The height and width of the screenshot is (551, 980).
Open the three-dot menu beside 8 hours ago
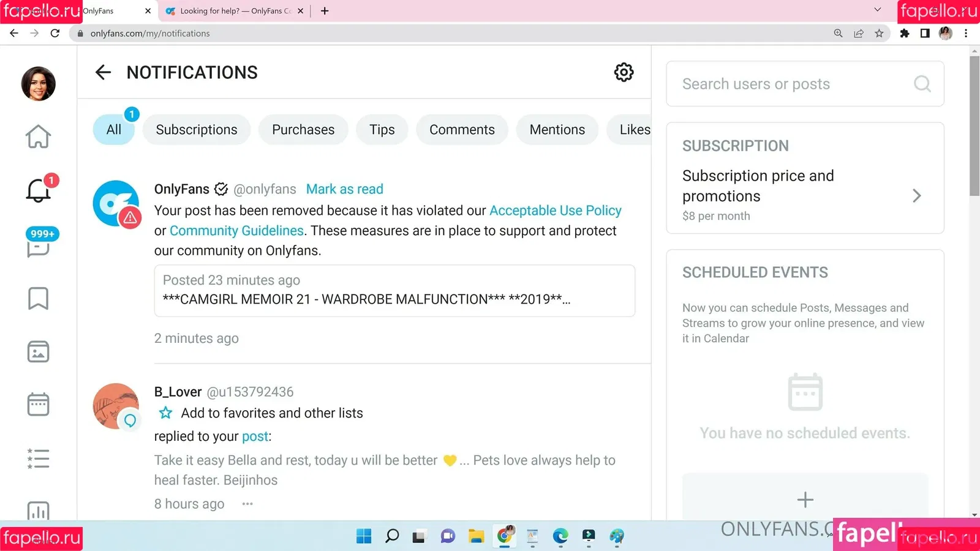click(247, 504)
